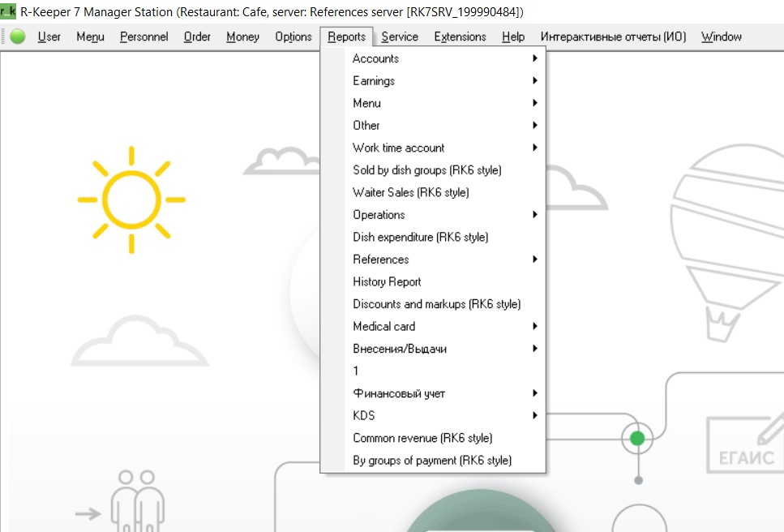Open the Money menu

[x=242, y=36]
